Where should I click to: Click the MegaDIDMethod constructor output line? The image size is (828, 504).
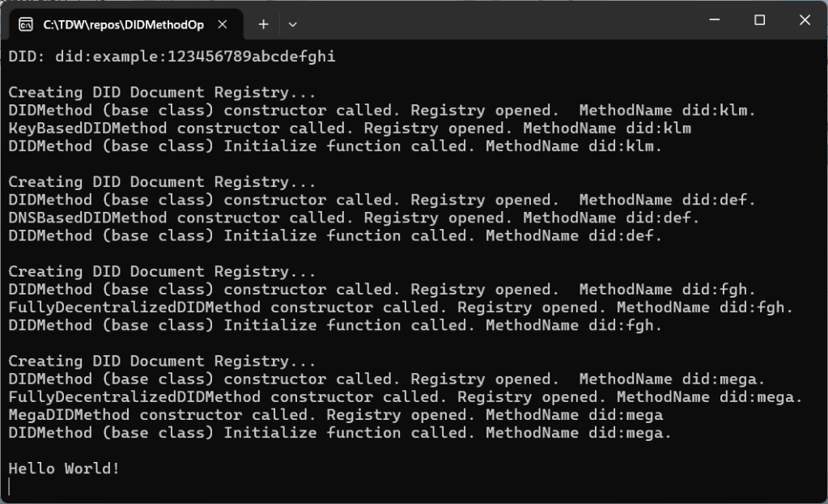[336, 415]
